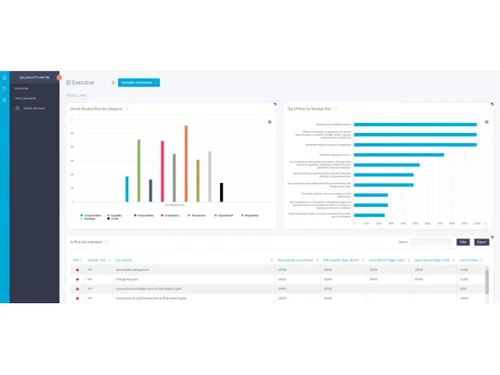This screenshot has width=500, height=375.
Task: Click the shortest bar in Top 10 Risks chart
Action: 369,215
